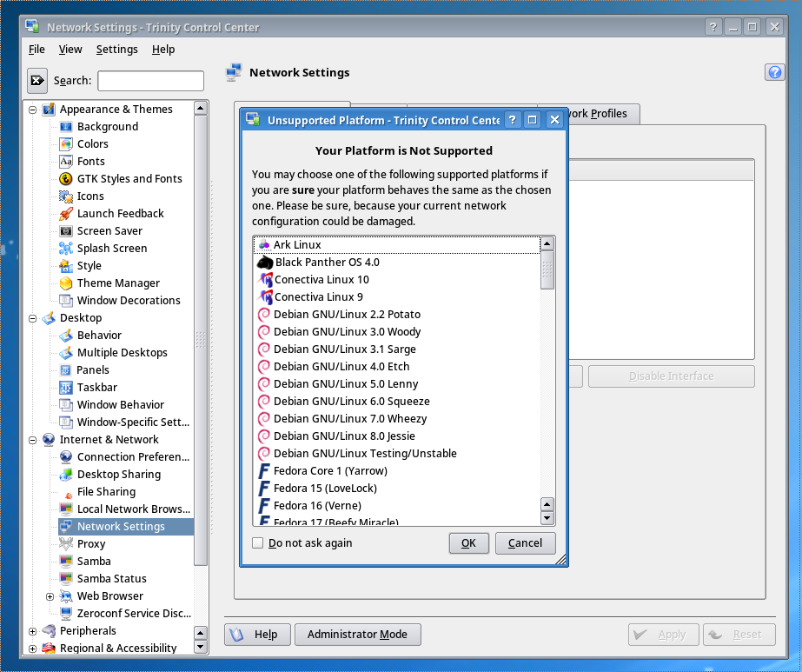The image size is (802, 672).
Task: Select the Taskbar module icon
Action: pyautogui.click(x=66, y=388)
